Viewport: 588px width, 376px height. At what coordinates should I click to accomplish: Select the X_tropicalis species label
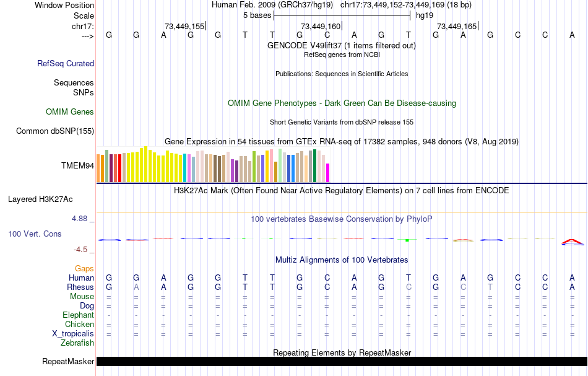click(73, 334)
